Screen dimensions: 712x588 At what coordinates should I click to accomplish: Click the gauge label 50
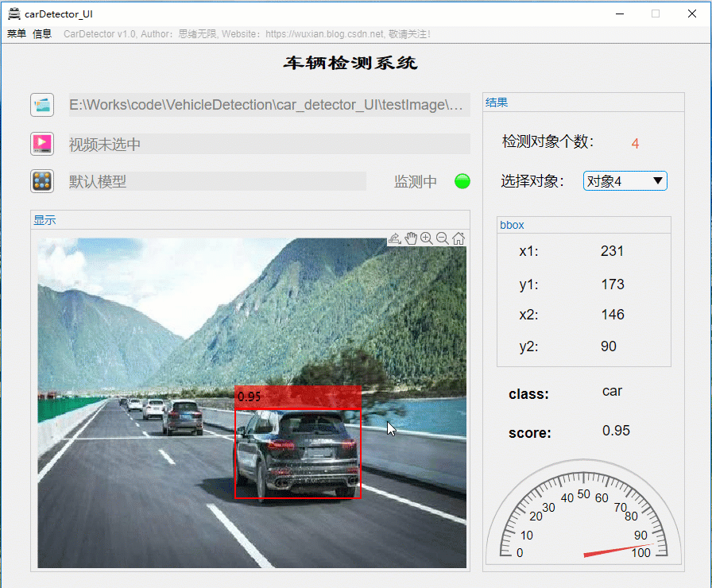[x=583, y=494]
